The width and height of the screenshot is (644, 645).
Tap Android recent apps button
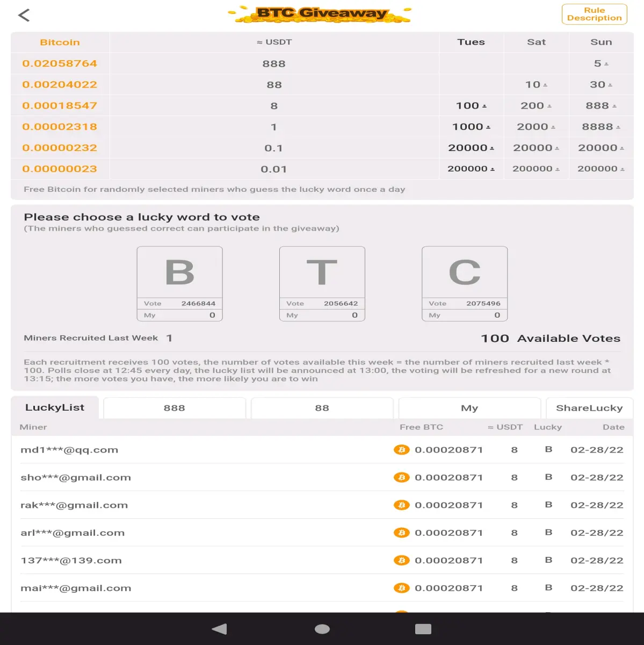423,629
